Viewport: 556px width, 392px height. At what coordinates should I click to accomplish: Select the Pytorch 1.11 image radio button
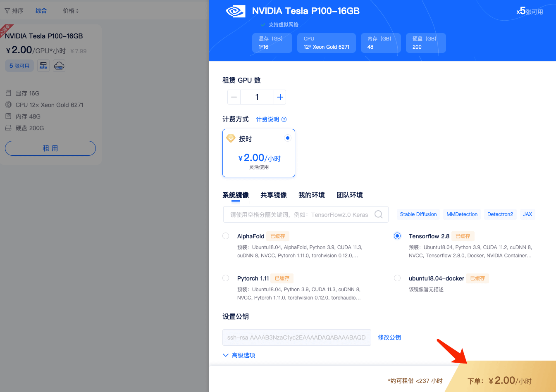[x=226, y=278]
